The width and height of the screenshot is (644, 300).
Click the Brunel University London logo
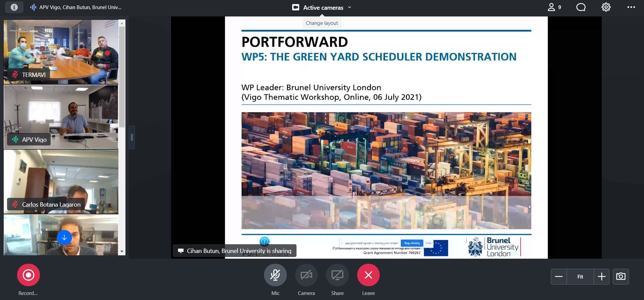(493, 247)
